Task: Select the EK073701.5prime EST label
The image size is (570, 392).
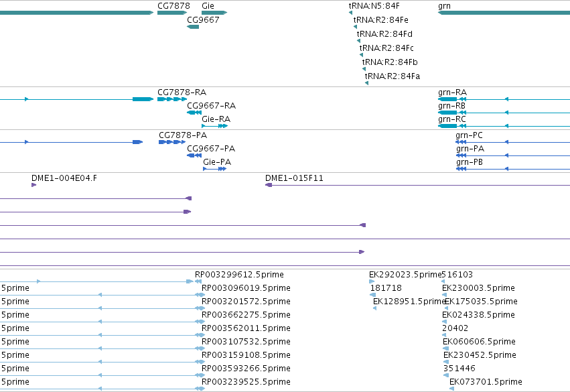Action: click(486, 382)
